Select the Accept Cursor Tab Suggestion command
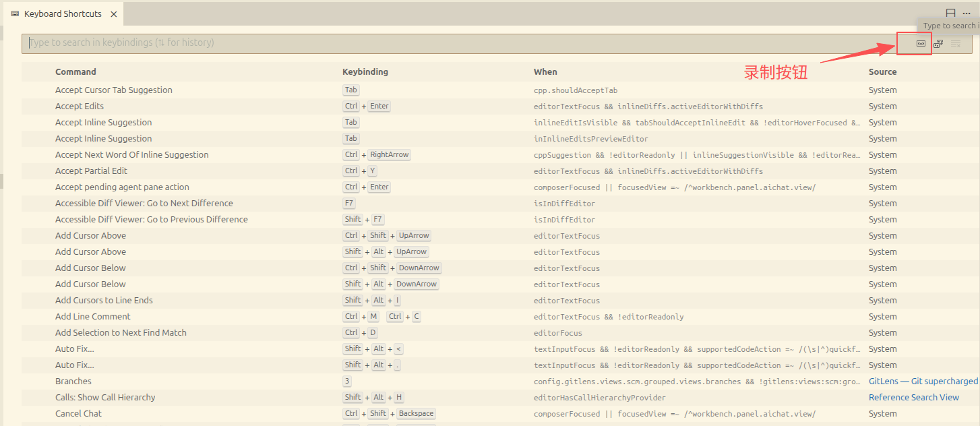 [114, 90]
